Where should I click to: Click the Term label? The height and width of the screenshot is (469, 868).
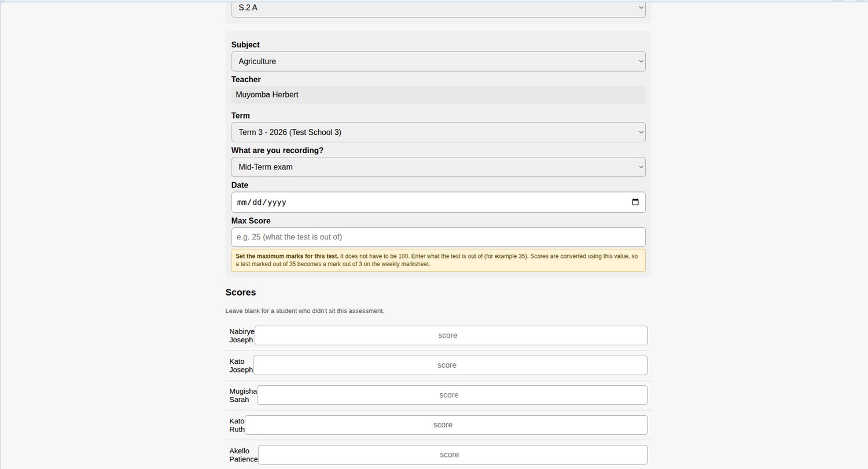click(x=241, y=116)
